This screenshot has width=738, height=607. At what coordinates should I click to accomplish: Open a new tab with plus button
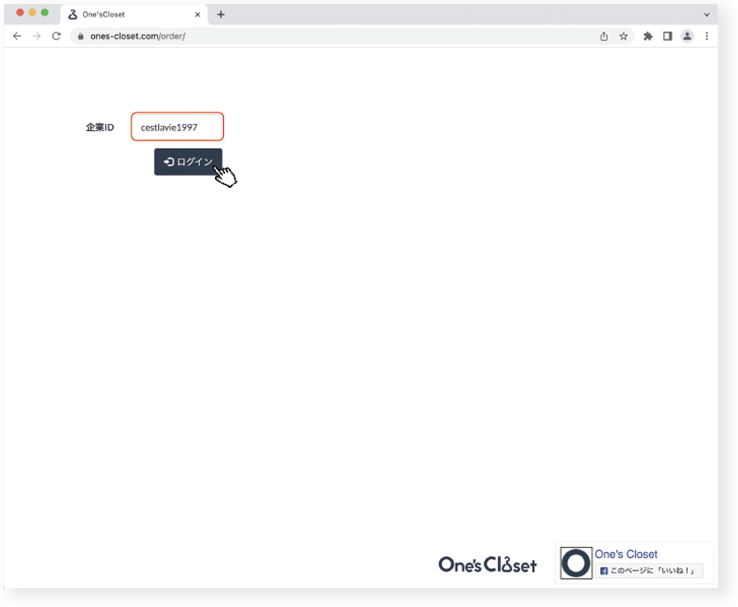click(x=221, y=15)
